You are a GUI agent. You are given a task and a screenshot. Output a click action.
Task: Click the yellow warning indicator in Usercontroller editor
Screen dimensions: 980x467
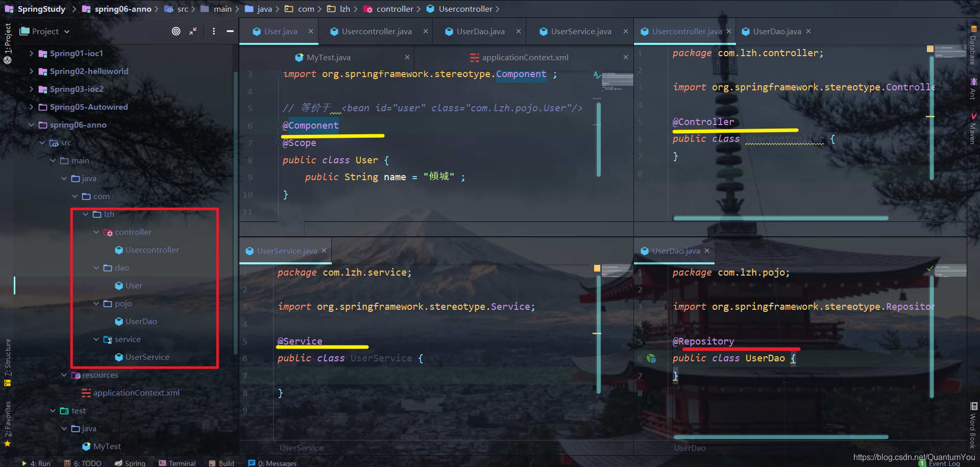930,49
